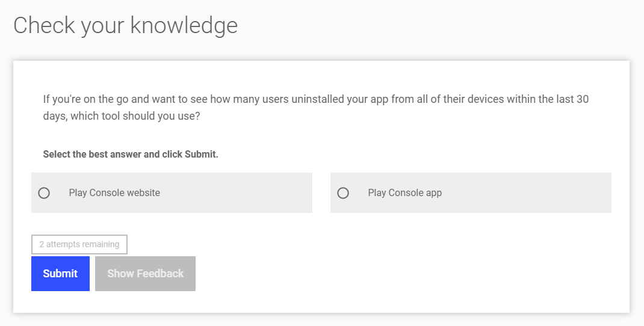
Task: Click the word "Check" in the heading
Action: [x=45, y=25]
